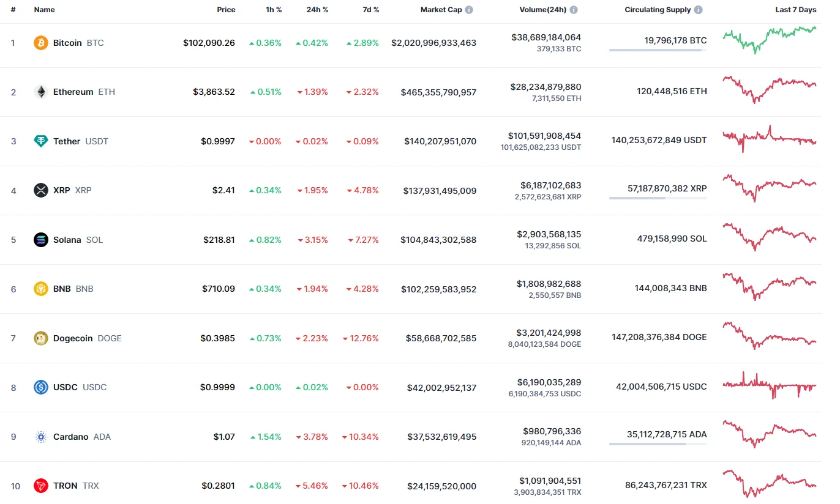The width and height of the screenshot is (840, 504).
Task: Click the Solana logo icon
Action: 41,240
